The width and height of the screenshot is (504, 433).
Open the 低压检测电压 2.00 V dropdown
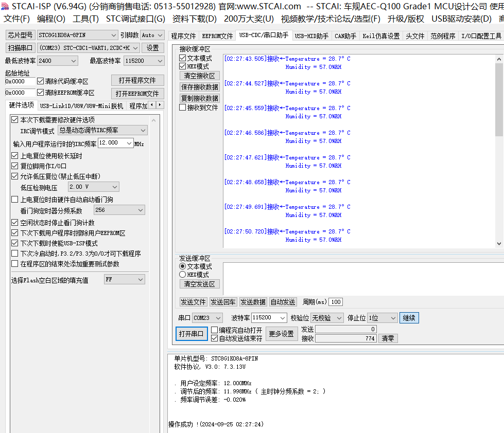coord(114,187)
